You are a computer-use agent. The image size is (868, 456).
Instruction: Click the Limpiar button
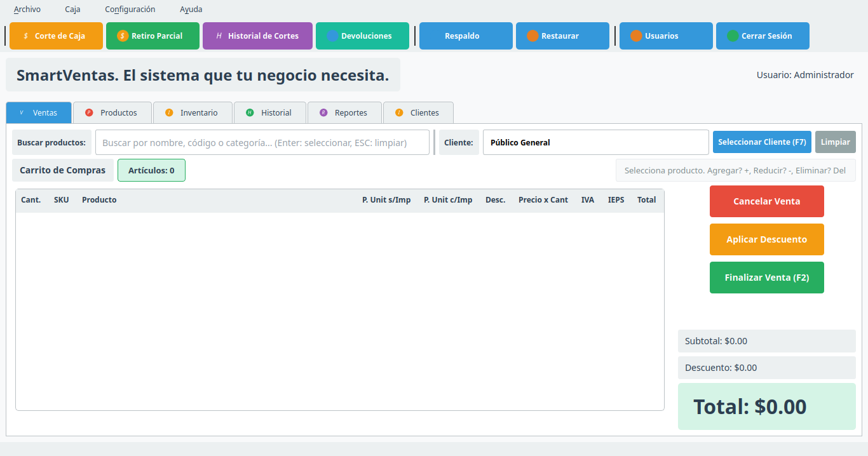click(836, 142)
